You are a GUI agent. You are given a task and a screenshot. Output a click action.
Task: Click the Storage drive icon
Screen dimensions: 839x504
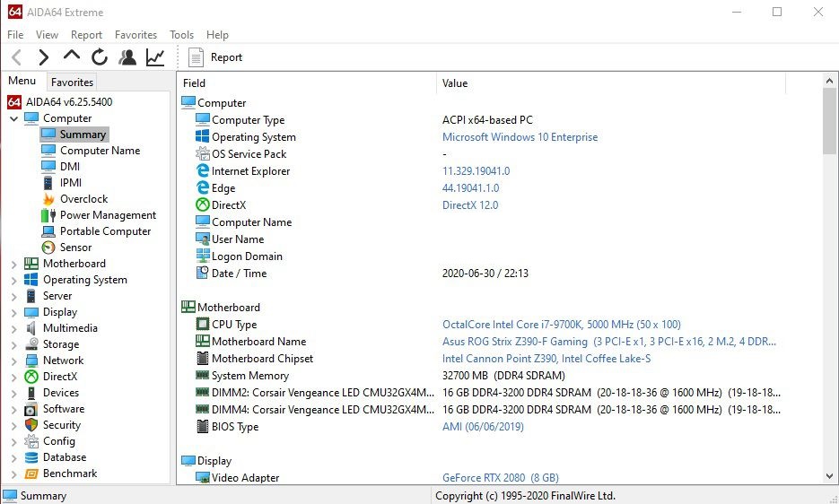point(31,344)
